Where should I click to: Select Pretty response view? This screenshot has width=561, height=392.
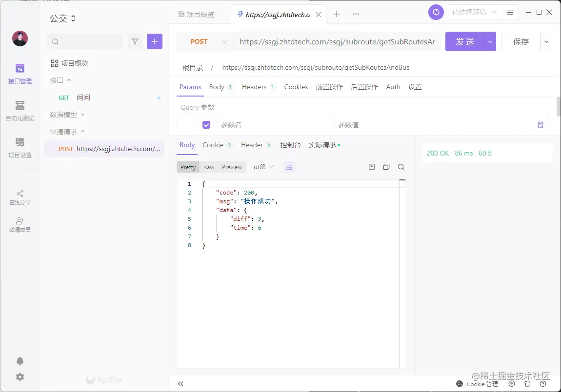188,167
